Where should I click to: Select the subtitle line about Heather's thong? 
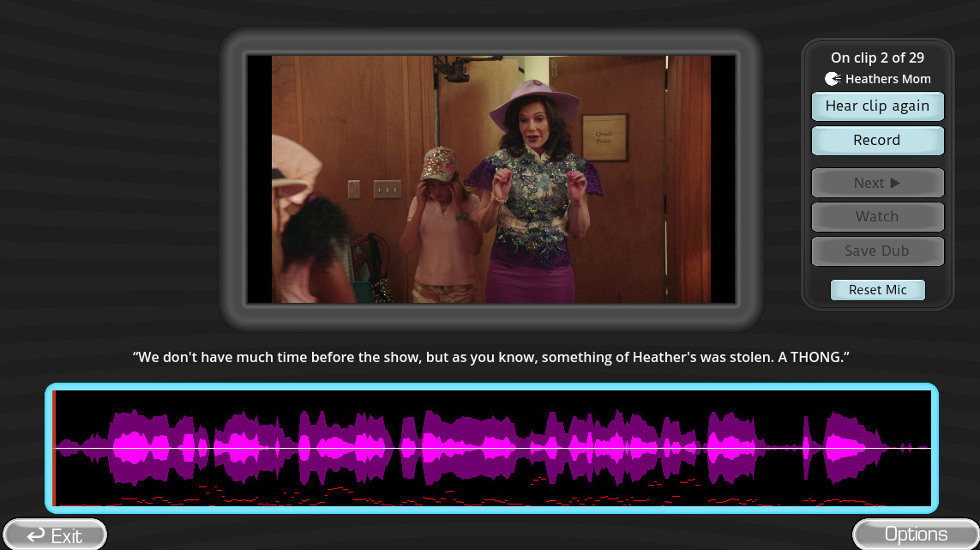(490, 357)
